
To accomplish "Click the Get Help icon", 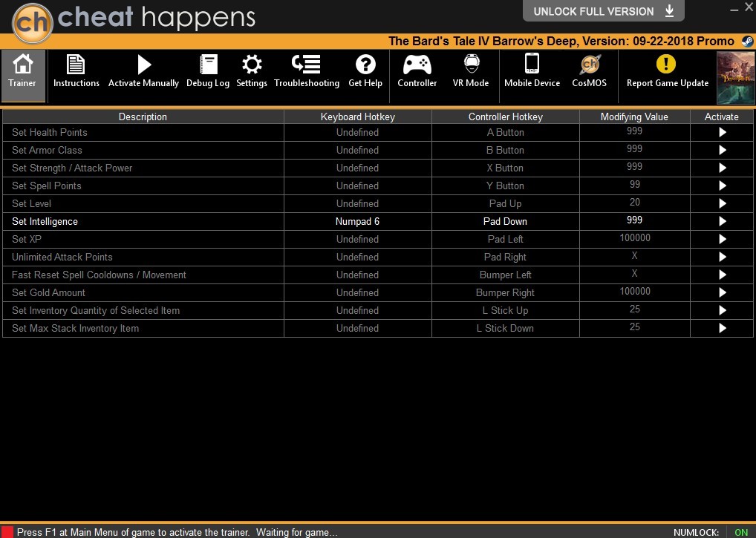I will pyautogui.click(x=365, y=65).
